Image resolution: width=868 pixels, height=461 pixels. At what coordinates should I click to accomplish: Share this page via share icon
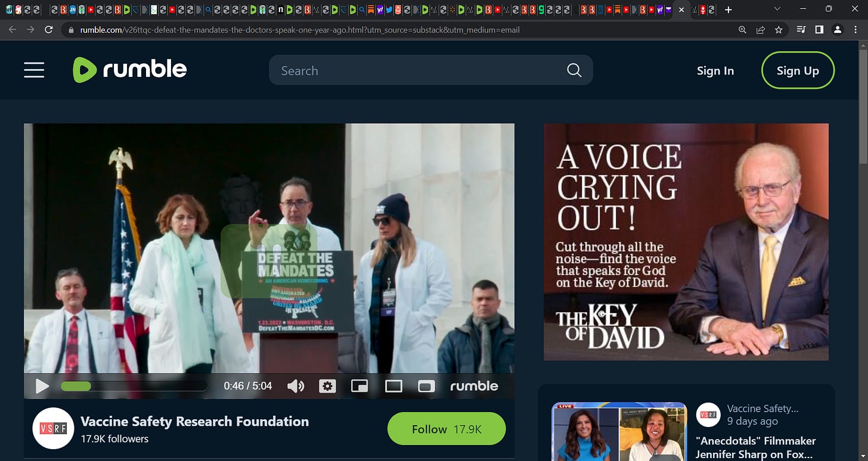pyautogui.click(x=761, y=30)
